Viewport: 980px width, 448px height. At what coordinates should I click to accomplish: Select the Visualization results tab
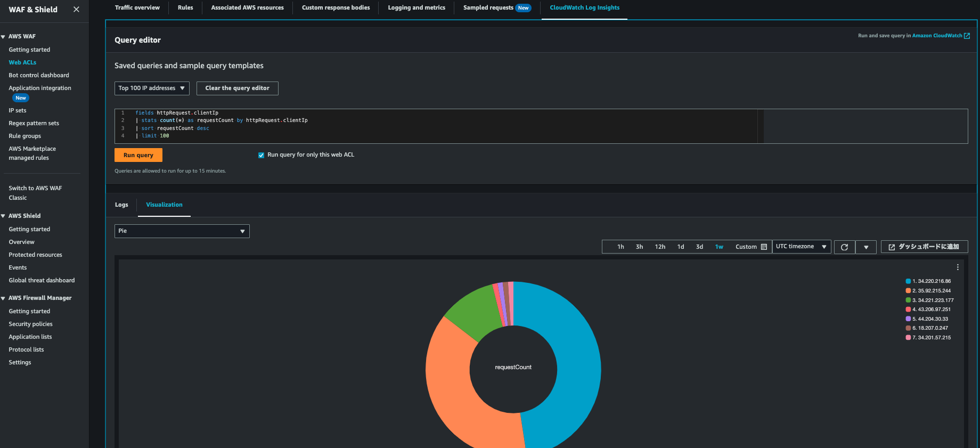164,205
